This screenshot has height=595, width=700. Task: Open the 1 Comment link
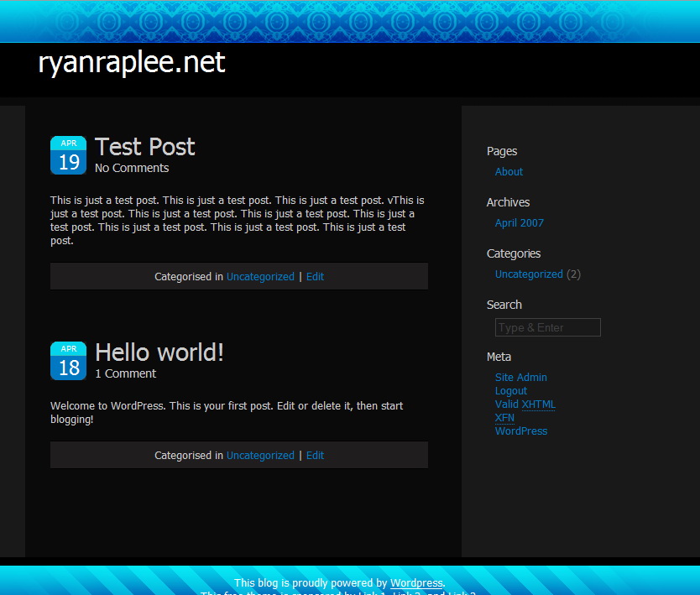125,374
